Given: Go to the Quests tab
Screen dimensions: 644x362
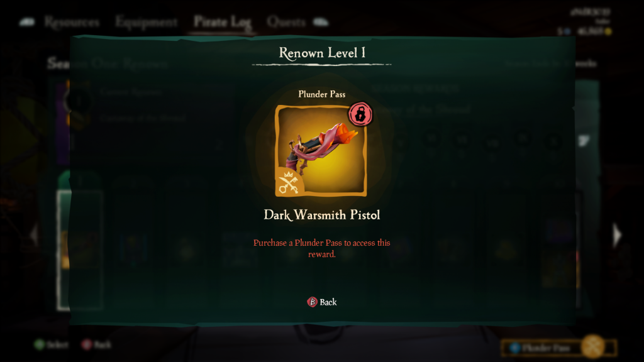Looking at the screenshot, I should tap(286, 22).
